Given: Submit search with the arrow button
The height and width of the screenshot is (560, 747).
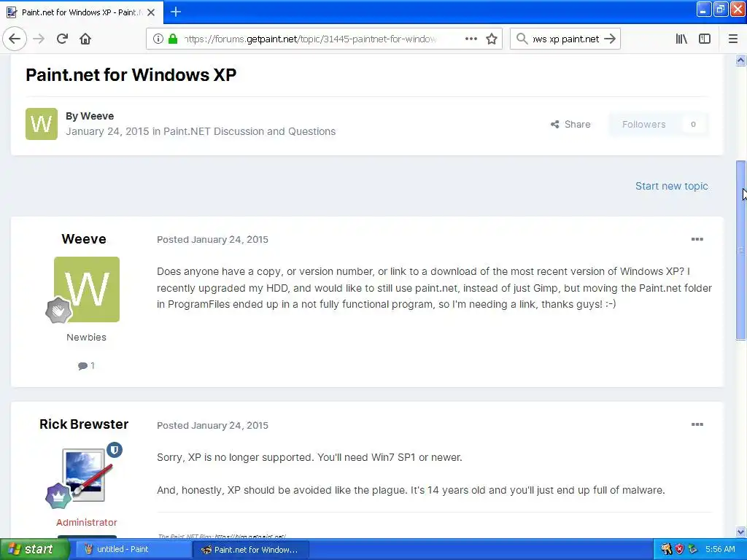Looking at the screenshot, I should coord(610,39).
